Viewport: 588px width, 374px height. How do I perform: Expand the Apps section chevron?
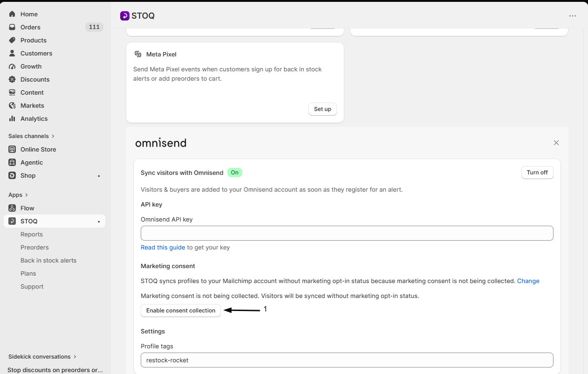coord(27,195)
